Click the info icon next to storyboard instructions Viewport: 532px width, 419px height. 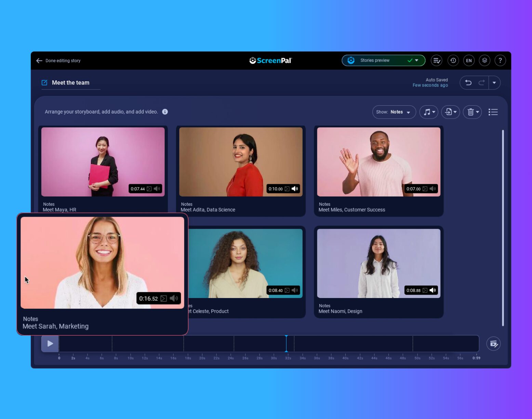165,111
